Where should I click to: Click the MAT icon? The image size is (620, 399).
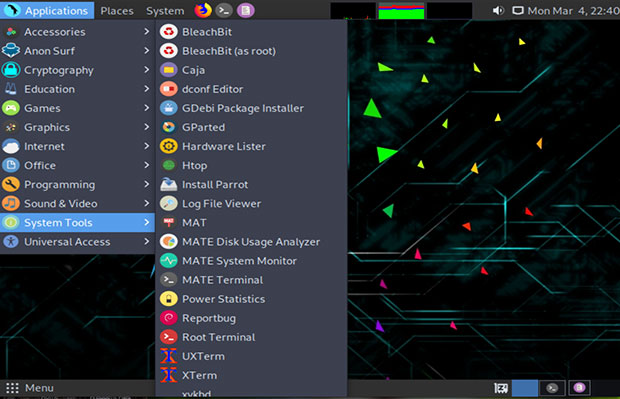(168, 223)
